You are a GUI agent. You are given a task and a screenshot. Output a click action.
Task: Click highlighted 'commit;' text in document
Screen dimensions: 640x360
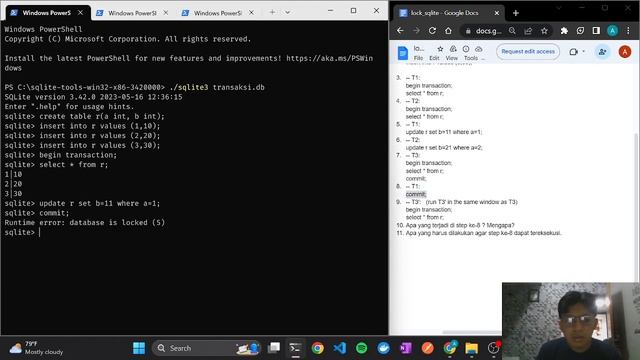416,194
